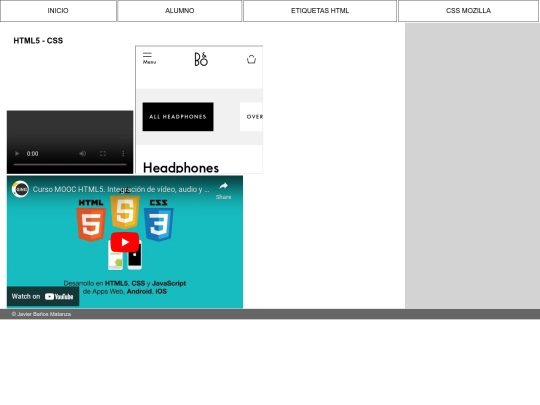Open the CSS MOZILLA tab
The height and width of the screenshot is (405, 540).
click(x=468, y=11)
